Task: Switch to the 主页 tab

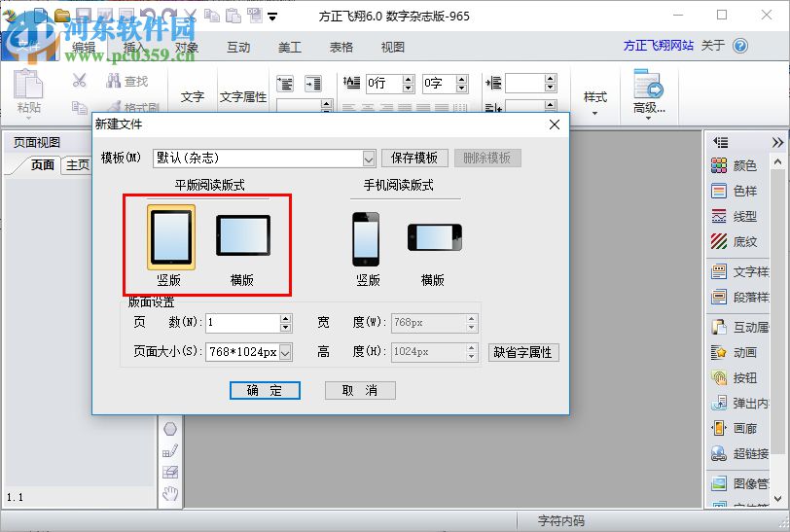Action: [x=77, y=164]
